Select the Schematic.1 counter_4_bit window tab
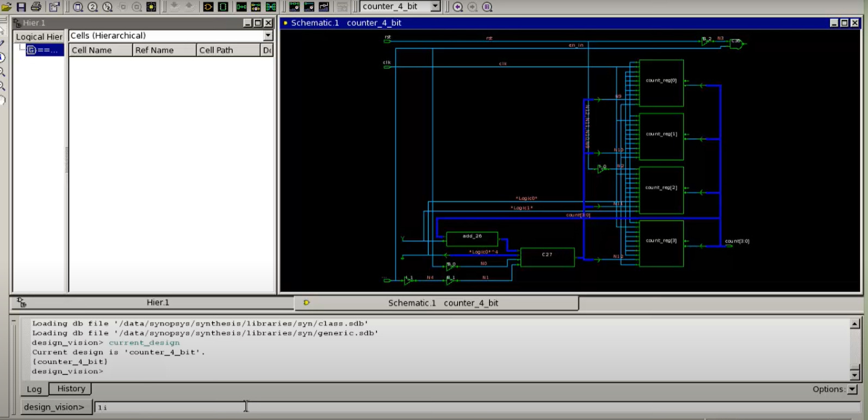This screenshot has height=420, width=868. pos(442,303)
